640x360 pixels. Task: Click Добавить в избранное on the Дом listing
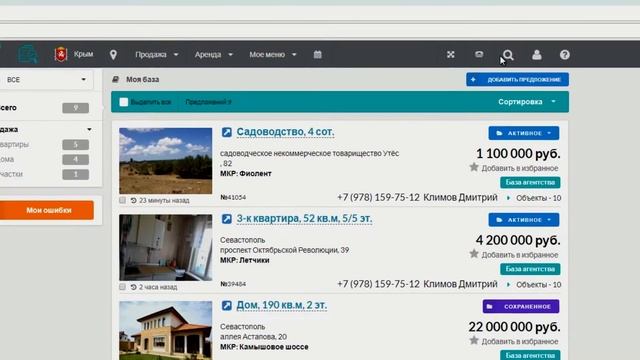pos(520,341)
